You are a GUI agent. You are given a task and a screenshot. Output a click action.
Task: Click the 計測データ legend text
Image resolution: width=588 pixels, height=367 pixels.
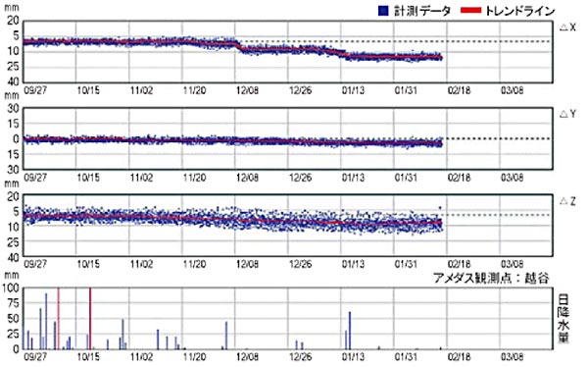(x=422, y=11)
